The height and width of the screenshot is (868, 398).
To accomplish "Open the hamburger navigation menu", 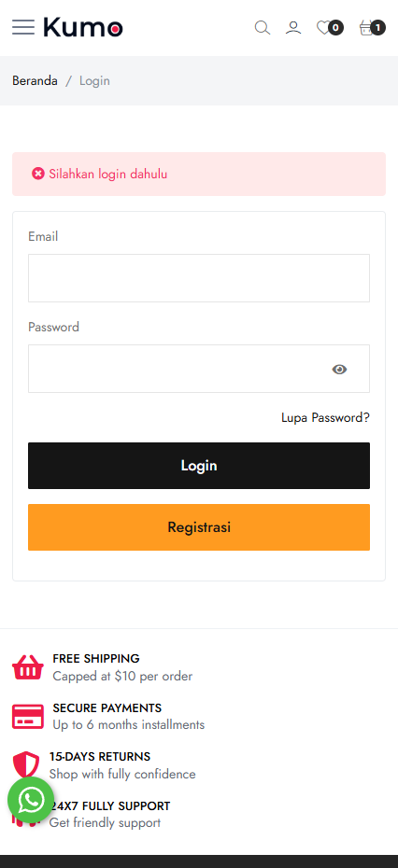I will click(23, 27).
